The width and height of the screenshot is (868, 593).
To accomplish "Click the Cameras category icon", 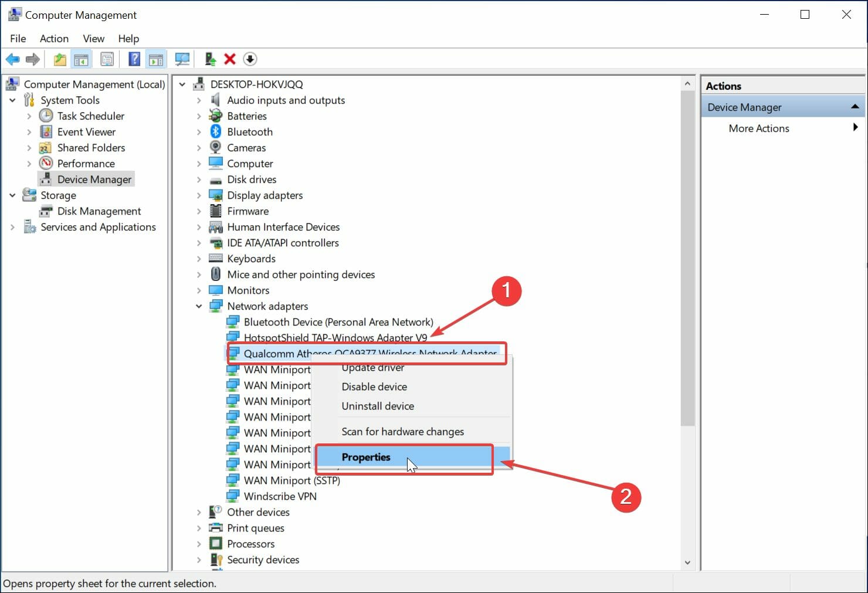I will pyautogui.click(x=216, y=147).
